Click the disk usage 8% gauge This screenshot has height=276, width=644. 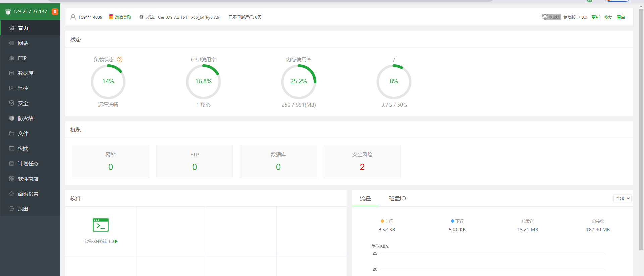pyautogui.click(x=394, y=82)
